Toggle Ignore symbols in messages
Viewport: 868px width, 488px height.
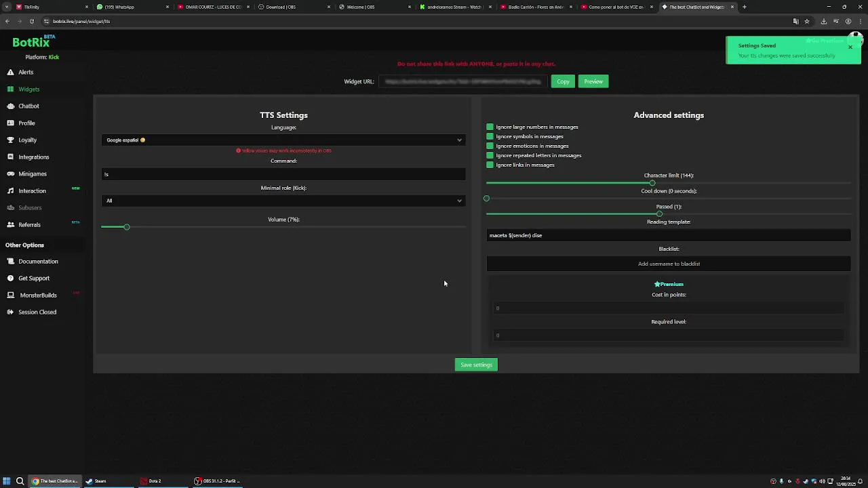point(490,136)
